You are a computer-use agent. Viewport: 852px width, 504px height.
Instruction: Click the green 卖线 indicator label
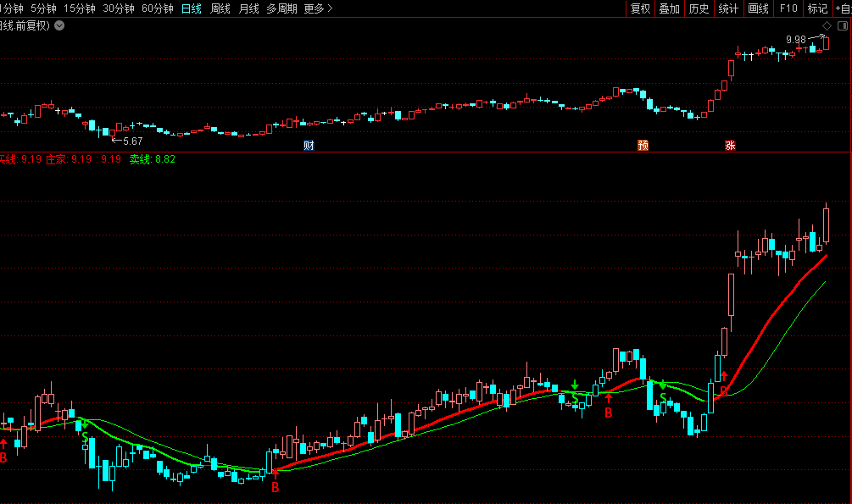152,159
